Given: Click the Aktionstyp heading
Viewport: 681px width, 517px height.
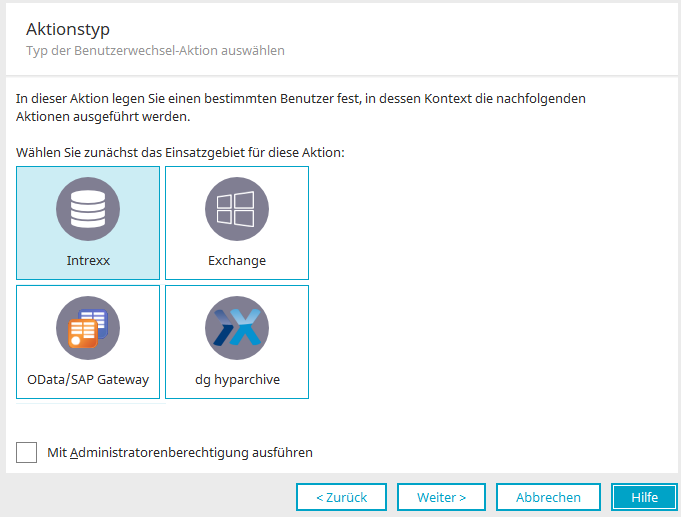Looking at the screenshot, I should click(68, 29).
